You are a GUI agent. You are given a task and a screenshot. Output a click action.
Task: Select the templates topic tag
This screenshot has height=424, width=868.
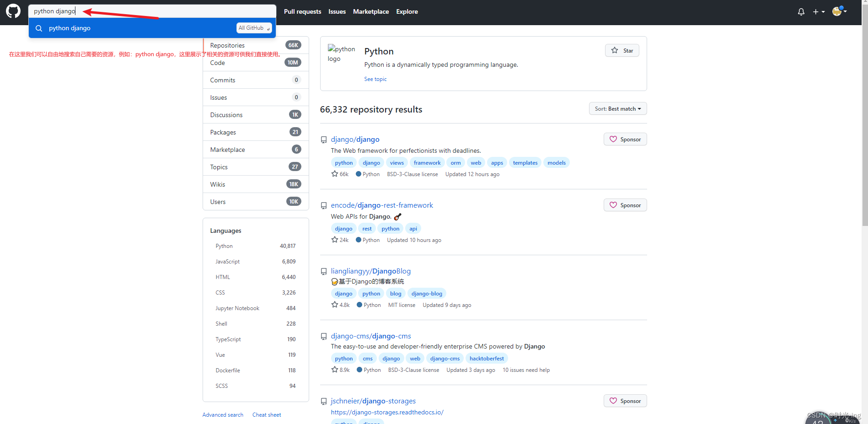[525, 163]
